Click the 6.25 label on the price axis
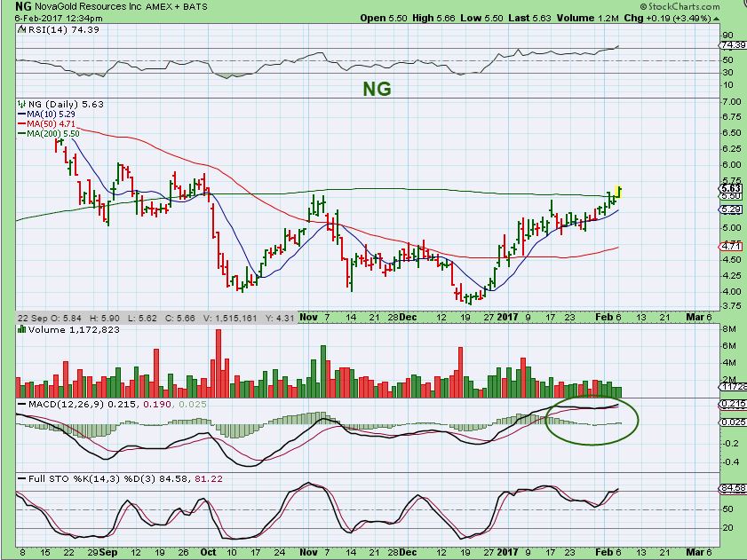The image size is (747, 560). [x=732, y=148]
